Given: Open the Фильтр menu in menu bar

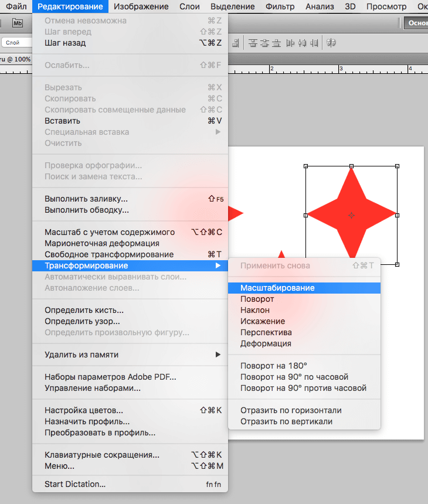Looking at the screenshot, I should tap(280, 6).
